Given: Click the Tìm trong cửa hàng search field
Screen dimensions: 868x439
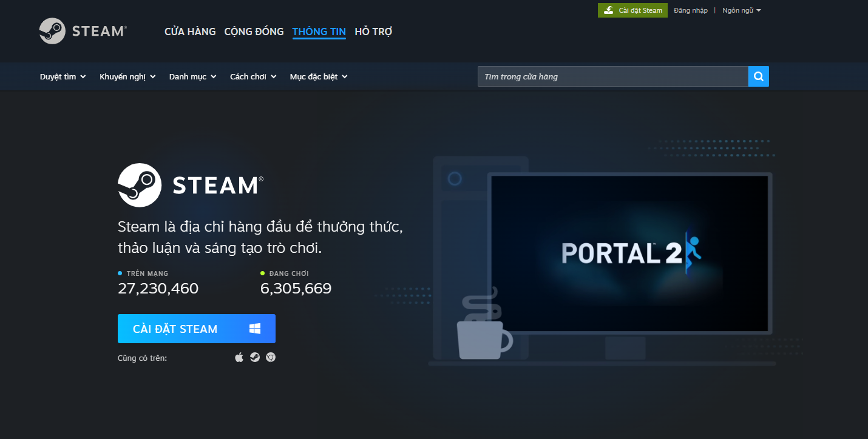Looking at the screenshot, I should pos(613,76).
